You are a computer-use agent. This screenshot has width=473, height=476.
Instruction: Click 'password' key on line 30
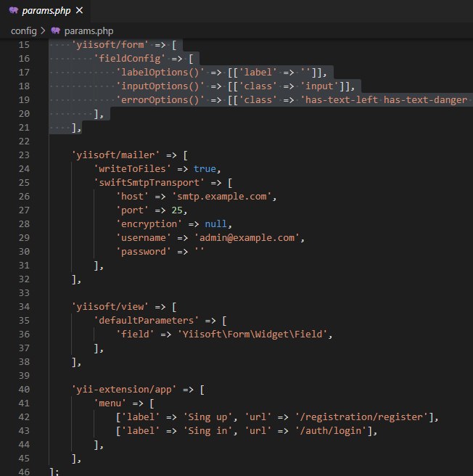point(144,252)
